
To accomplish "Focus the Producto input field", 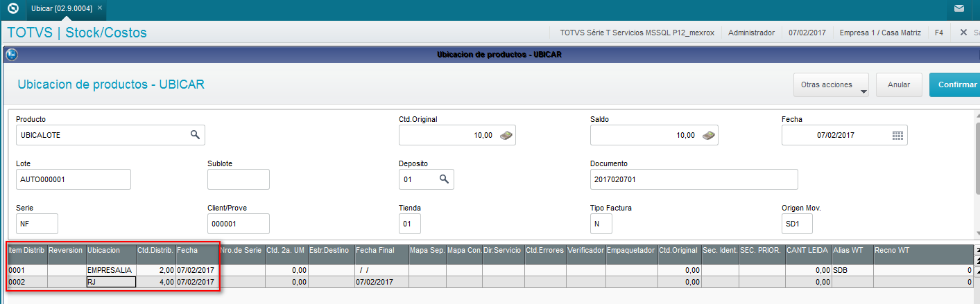I will pyautogui.click(x=110, y=135).
